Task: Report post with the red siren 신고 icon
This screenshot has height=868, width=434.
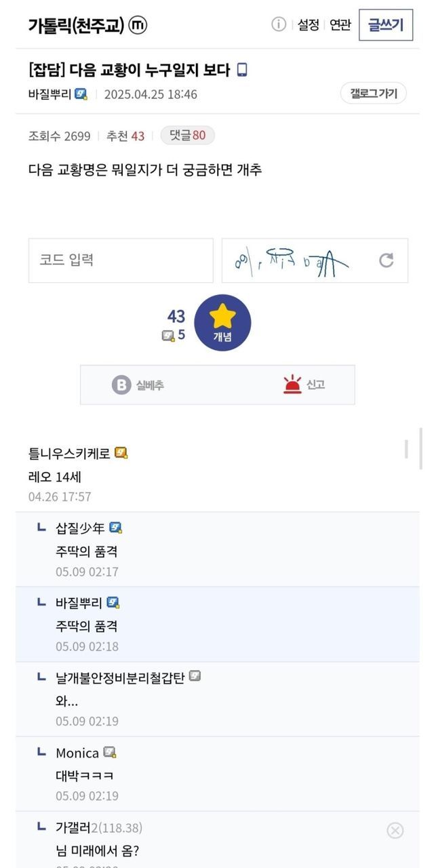Action: coord(292,384)
